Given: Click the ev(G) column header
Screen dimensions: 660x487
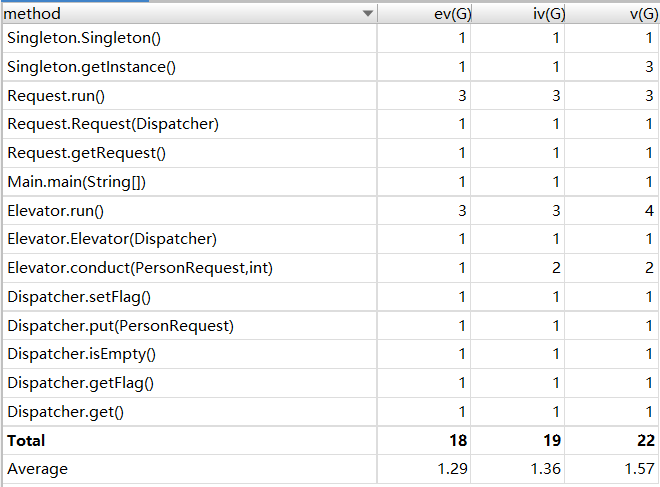Looking at the screenshot, I should coord(424,14).
